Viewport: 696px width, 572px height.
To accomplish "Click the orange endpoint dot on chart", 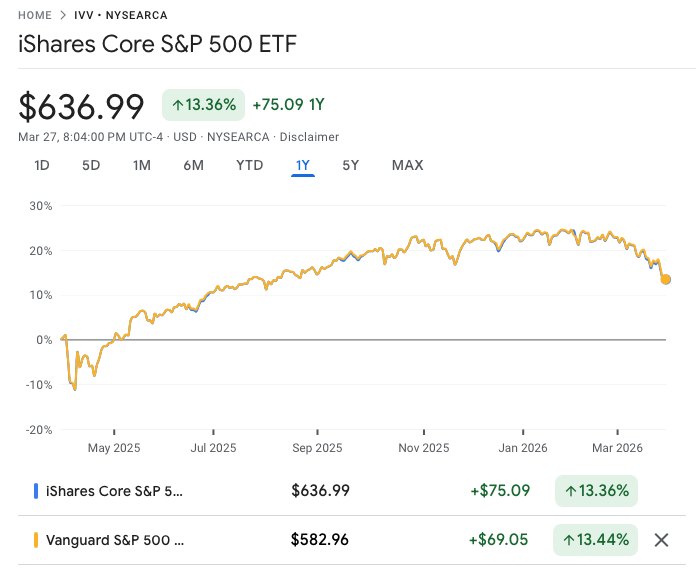I will pos(666,280).
